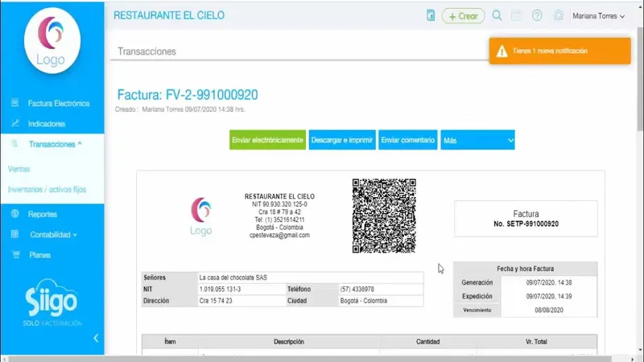Click the Reportes sidebar icon

coord(14,213)
